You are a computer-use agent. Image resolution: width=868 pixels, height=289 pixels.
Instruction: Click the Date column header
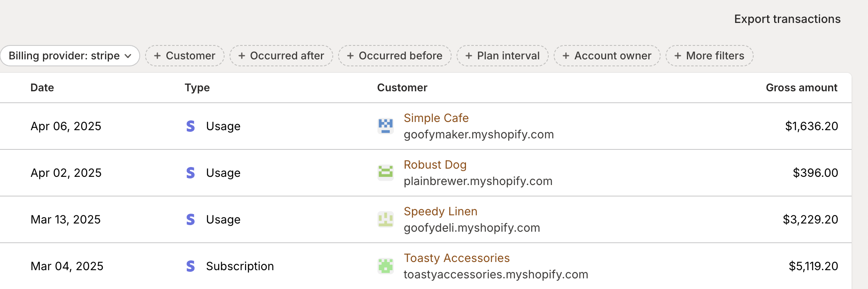pos(42,87)
